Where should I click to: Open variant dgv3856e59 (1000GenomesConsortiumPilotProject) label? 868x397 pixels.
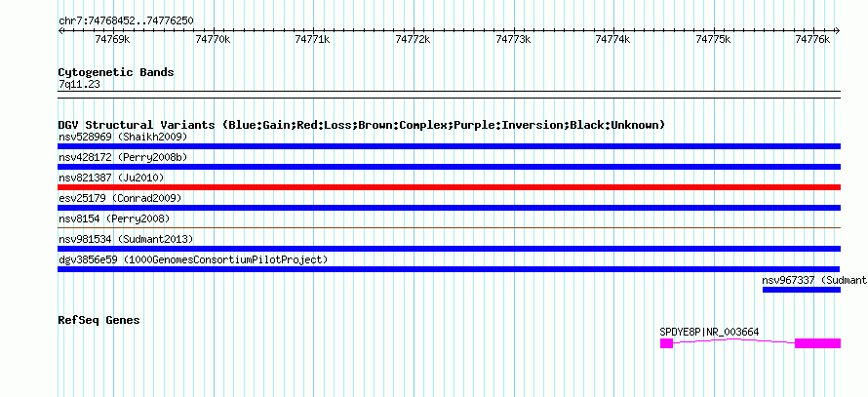click(x=193, y=259)
